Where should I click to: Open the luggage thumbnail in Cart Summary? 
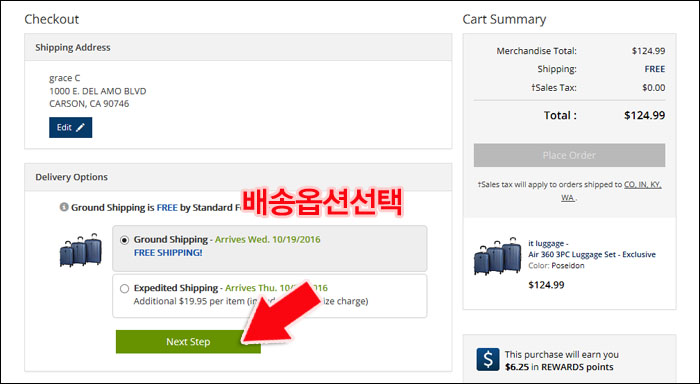[x=498, y=256]
